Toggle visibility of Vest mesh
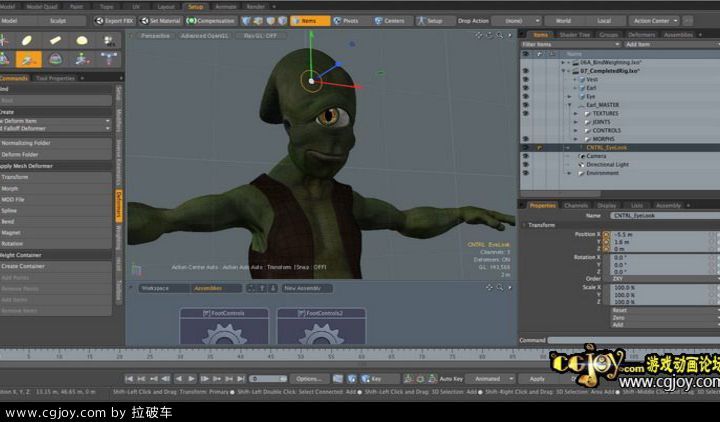 click(526, 79)
